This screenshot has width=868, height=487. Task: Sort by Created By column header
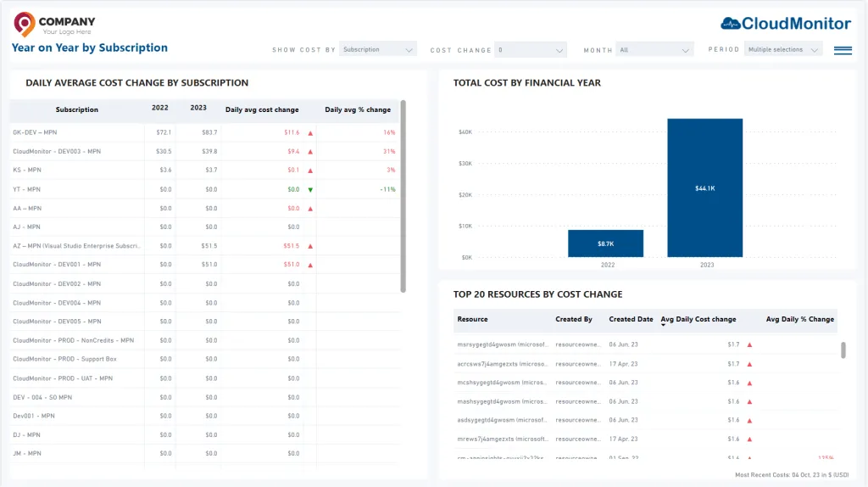574,319
